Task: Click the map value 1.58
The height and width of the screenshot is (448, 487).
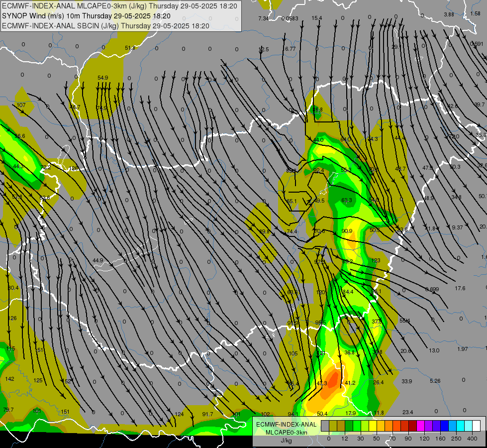Action: [475, 13]
